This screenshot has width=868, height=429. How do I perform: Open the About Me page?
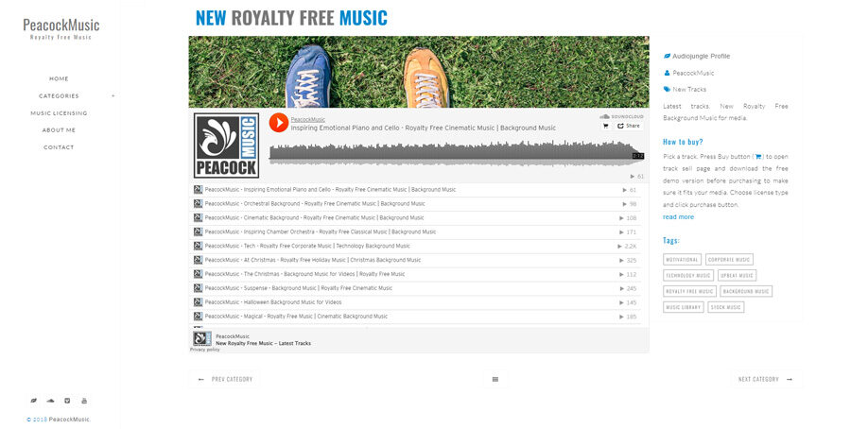click(59, 130)
